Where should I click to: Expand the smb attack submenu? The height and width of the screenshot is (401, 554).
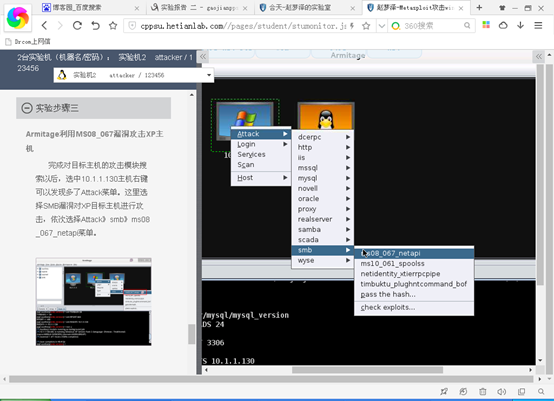pyautogui.click(x=323, y=250)
